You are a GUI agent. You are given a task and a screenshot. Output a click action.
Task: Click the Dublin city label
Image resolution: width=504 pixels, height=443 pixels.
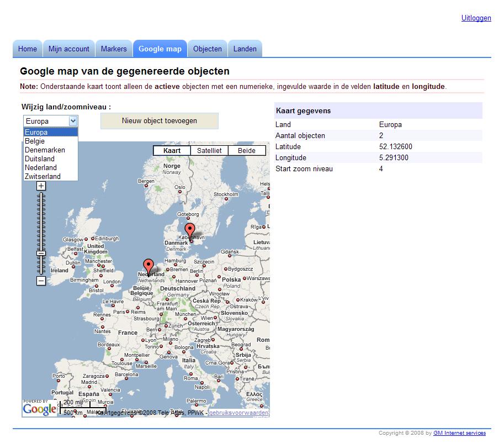coord(73,263)
